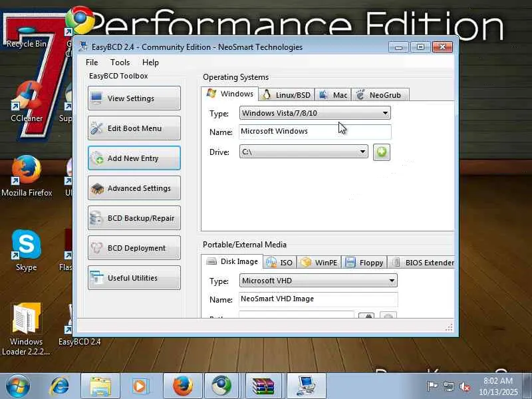Image resolution: width=532 pixels, height=399 pixels.
Task: Switch to the Disk Image tab
Action: 232,261
